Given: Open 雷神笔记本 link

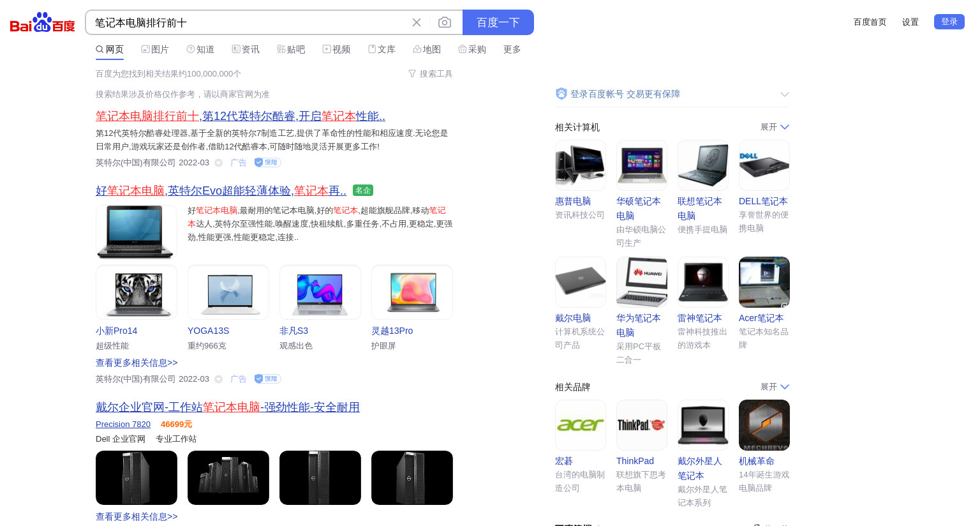Looking at the screenshot, I should click(700, 318).
